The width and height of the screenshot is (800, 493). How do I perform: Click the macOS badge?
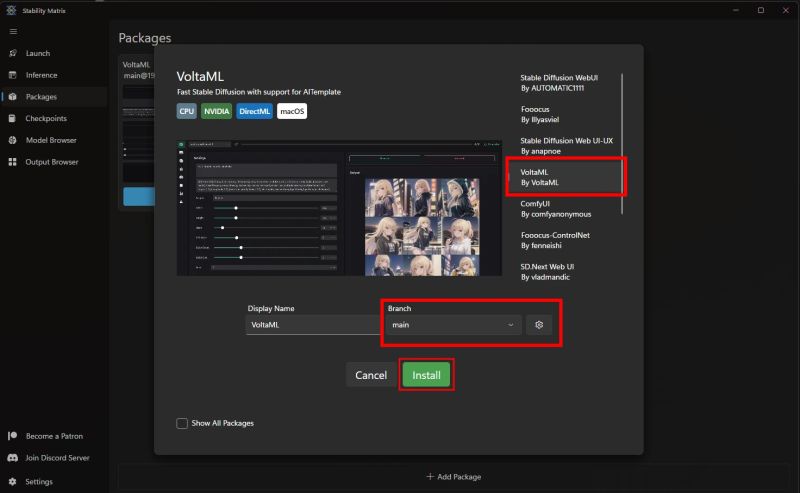click(x=292, y=111)
